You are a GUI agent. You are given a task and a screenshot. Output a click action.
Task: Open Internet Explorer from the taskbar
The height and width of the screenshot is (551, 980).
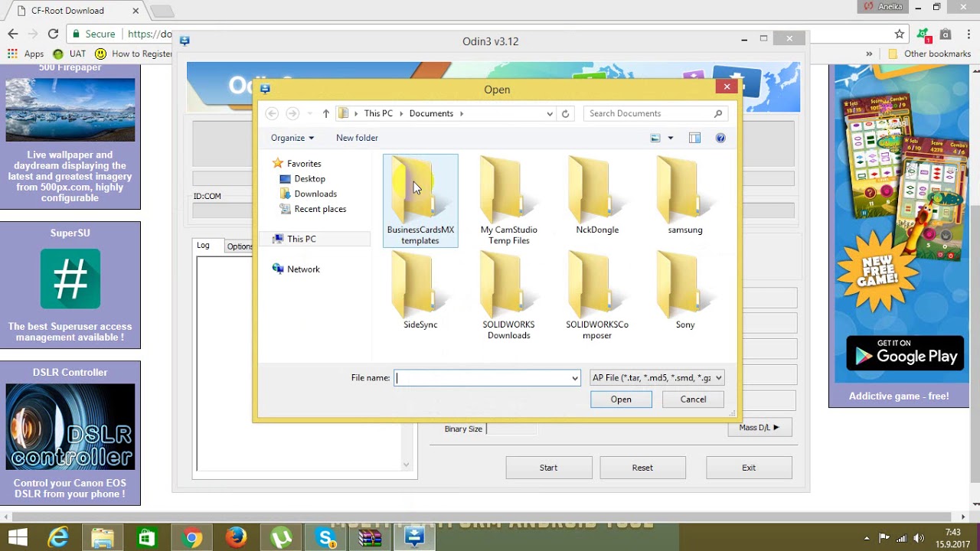click(58, 538)
